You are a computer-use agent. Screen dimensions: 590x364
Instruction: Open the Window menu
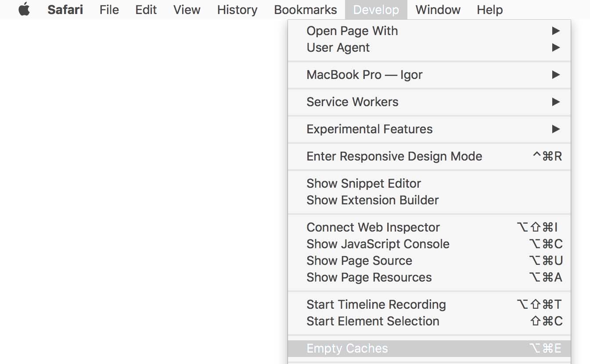[x=438, y=9]
